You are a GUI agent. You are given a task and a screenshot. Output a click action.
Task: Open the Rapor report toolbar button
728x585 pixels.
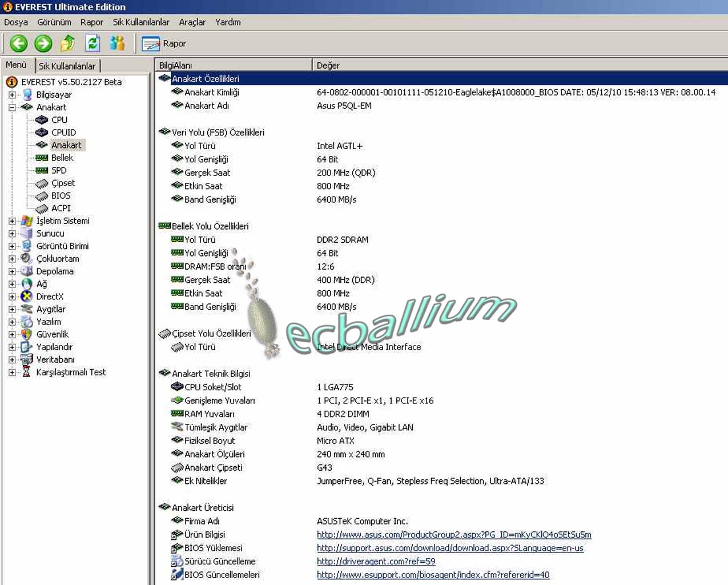coord(164,43)
